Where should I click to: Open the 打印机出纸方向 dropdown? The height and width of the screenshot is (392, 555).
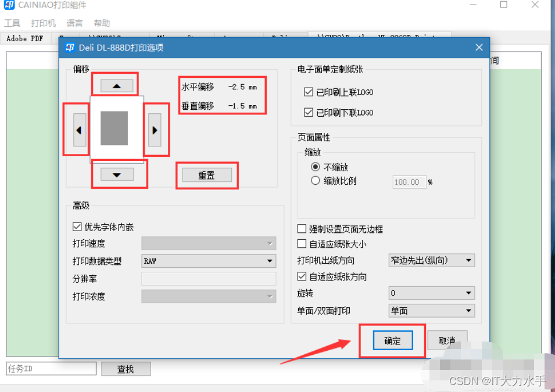431,260
